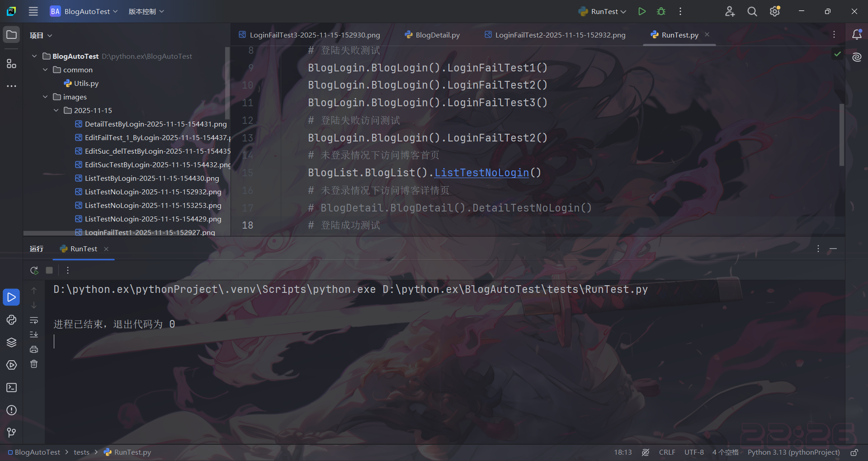Open the Services tool window
The image size is (868, 461).
point(11,365)
